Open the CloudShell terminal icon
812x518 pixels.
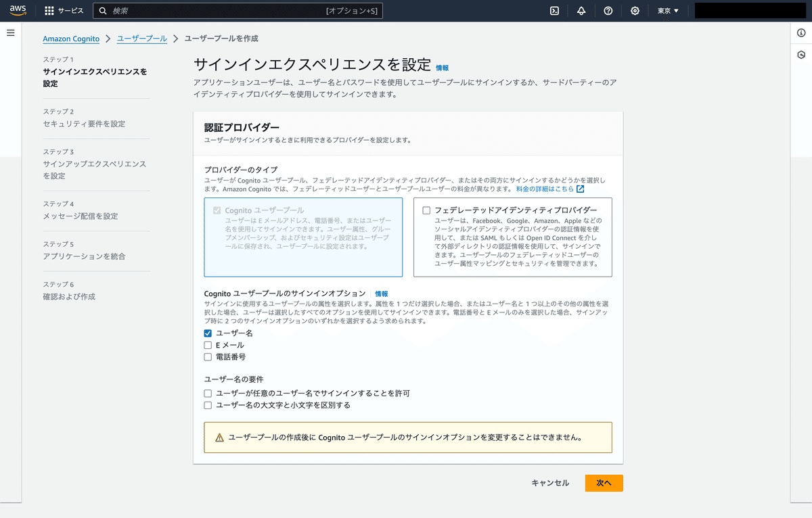tap(554, 11)
